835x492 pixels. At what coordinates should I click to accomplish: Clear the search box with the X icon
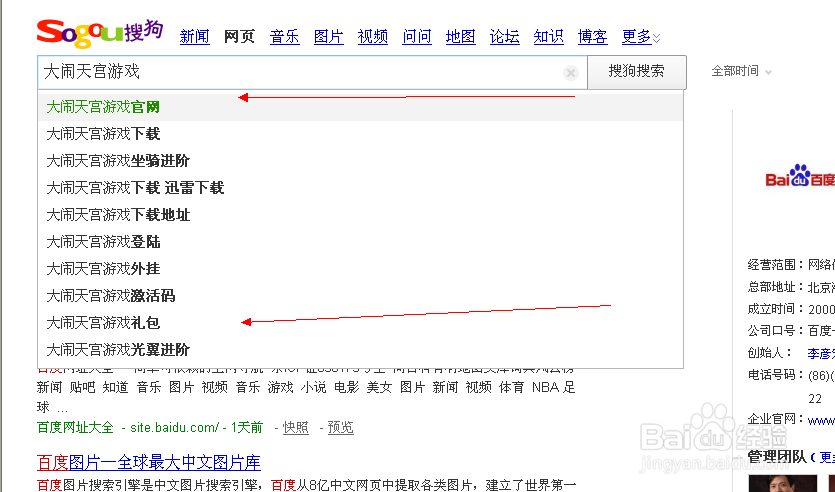point(571,73)
